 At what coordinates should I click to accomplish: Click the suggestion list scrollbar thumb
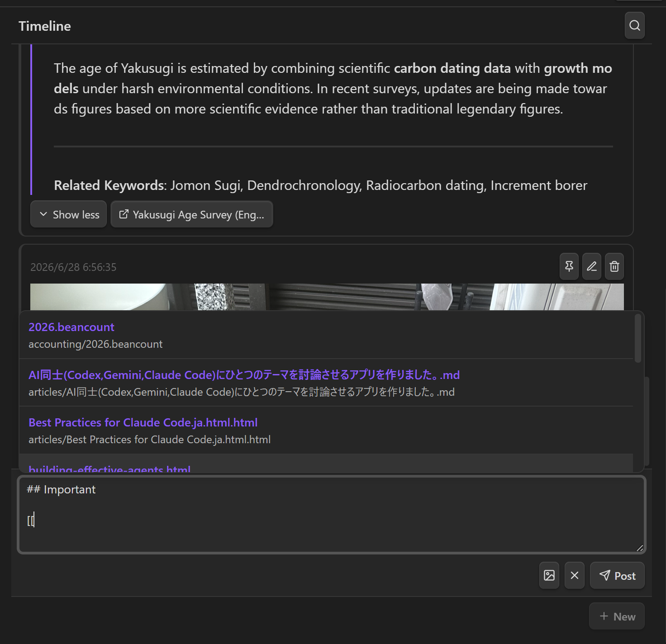coord(638,338)
